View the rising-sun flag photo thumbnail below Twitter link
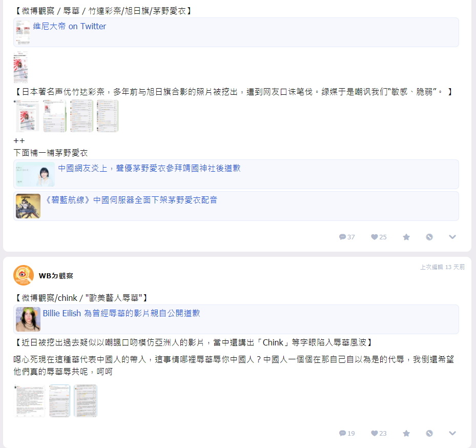Screen dimensions: 476x448 (x=20, y=67)
